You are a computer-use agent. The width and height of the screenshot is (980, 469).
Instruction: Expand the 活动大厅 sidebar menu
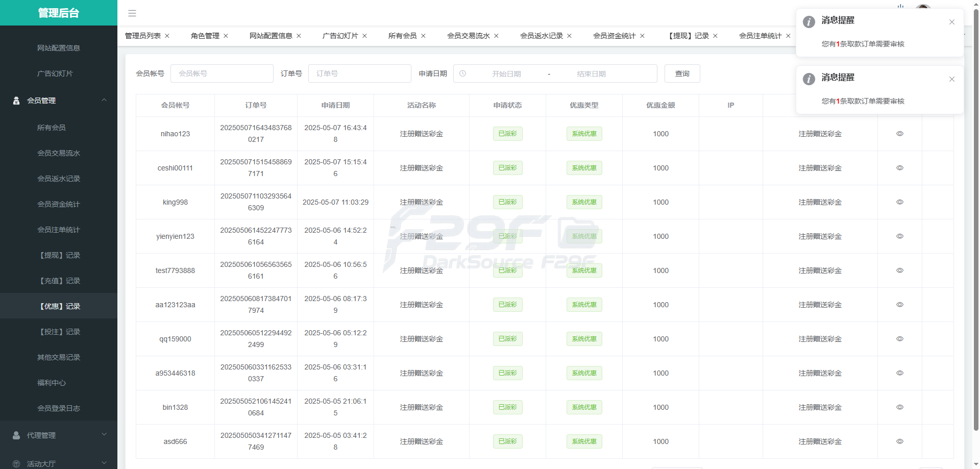pos(59,463)
